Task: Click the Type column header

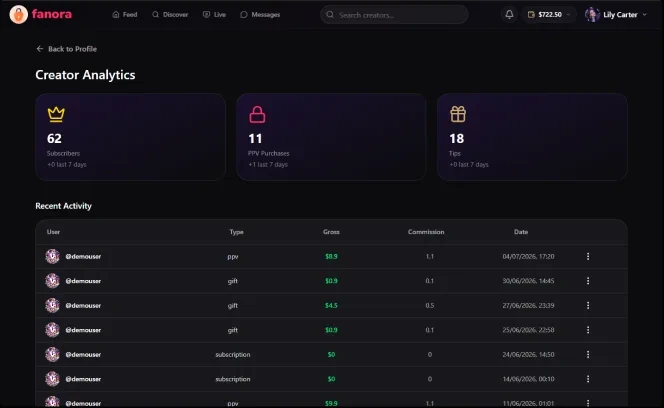Action: click(236, 232)
